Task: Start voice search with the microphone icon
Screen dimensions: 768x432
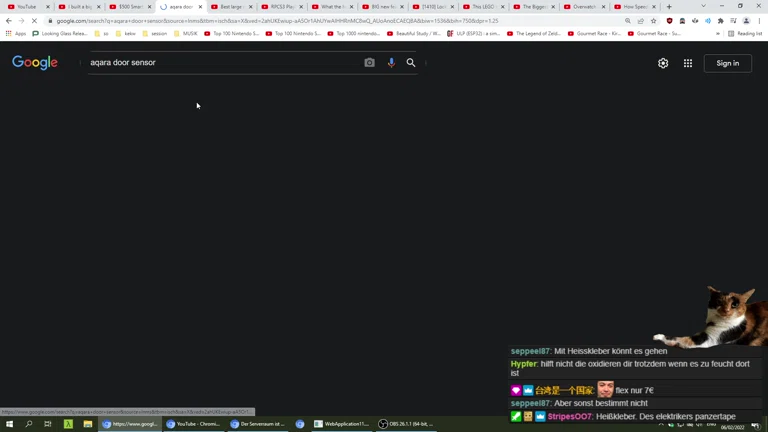Action: point(391,63)
